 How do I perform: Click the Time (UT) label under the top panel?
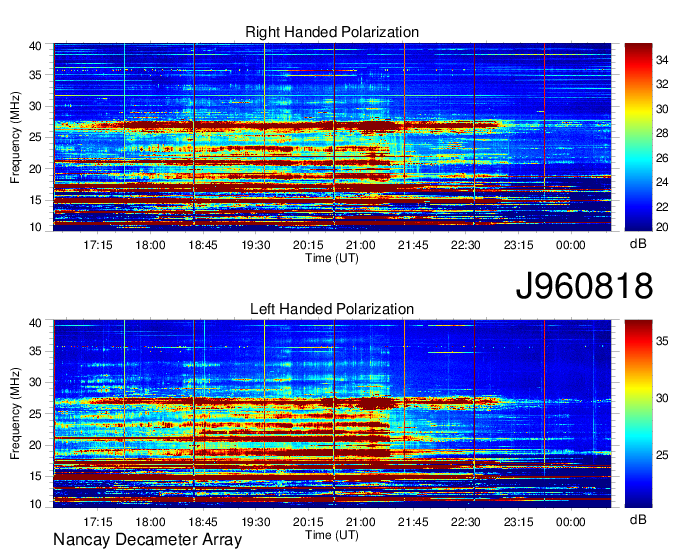tap(332, 258)
